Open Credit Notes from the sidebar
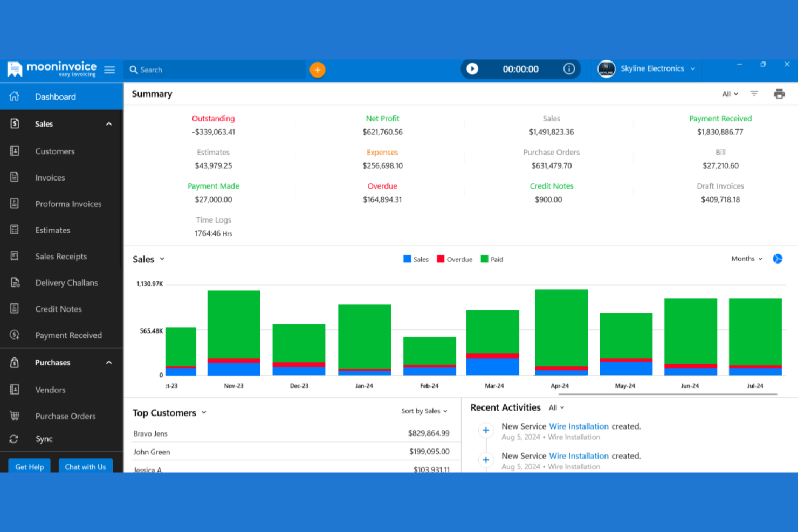Viewport: 798px width, 532px height. (58, 308)
